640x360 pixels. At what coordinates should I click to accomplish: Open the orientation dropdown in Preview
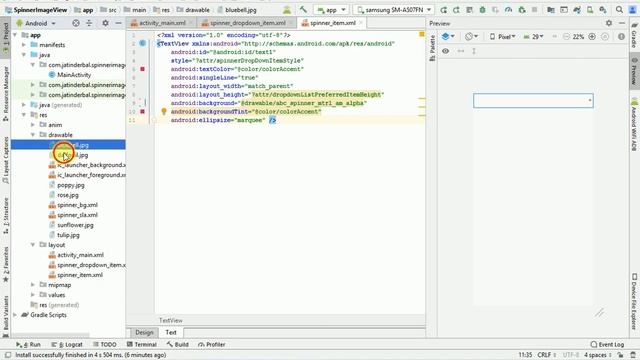(x=471, y=37)
